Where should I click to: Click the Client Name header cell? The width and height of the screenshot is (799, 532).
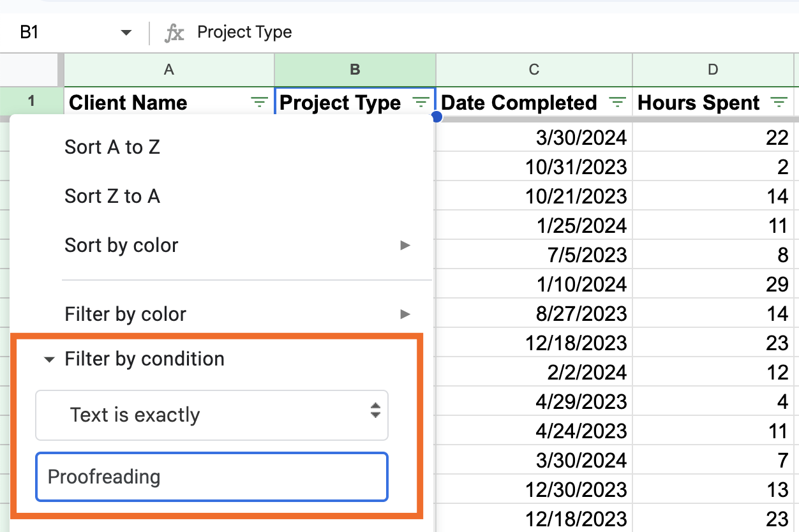(169, 103)
